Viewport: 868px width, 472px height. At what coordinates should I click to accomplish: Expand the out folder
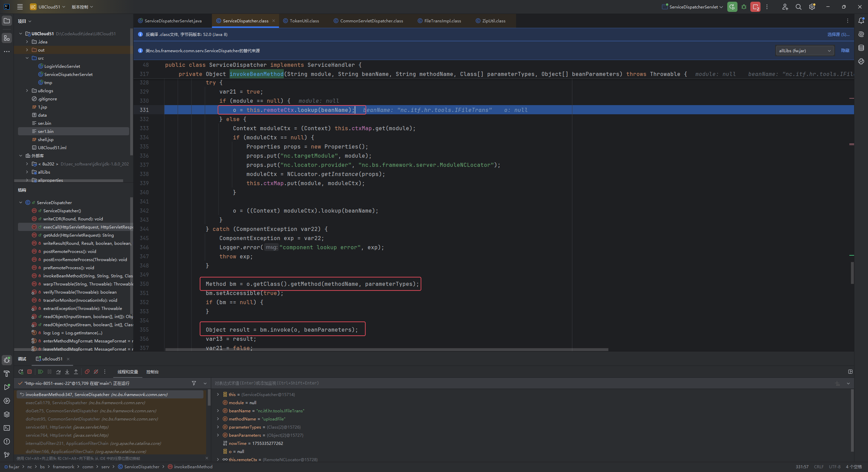[27, 50]
